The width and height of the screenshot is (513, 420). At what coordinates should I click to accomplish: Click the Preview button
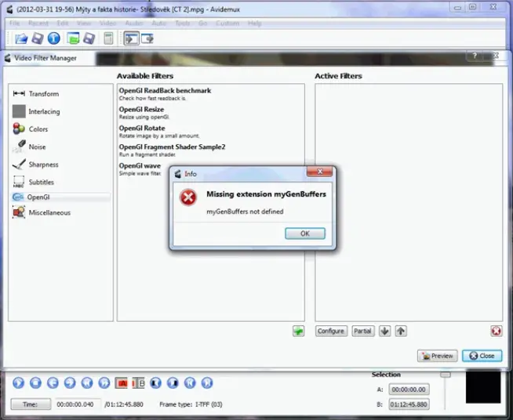[438, 356]
